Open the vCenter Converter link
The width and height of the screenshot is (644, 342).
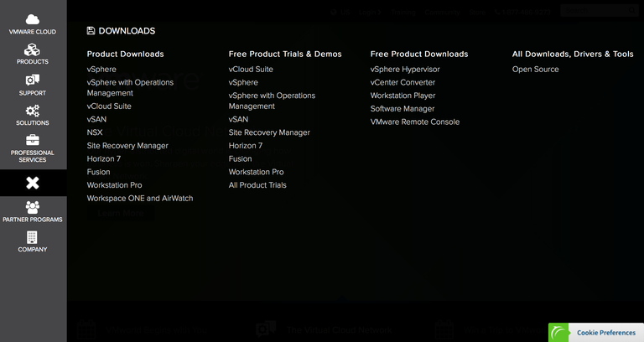(402, 82)
